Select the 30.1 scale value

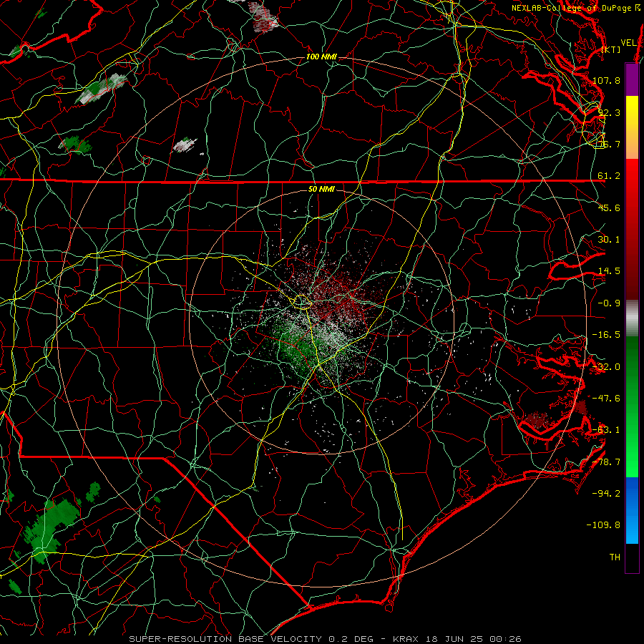pos(609,240)
